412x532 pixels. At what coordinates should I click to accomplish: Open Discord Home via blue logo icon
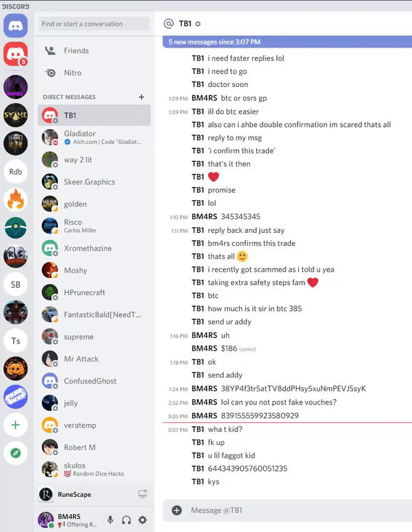coord(15,26)
